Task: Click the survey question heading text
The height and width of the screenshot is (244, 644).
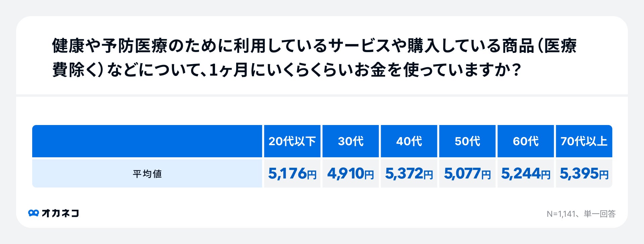Action: (314, 58)
